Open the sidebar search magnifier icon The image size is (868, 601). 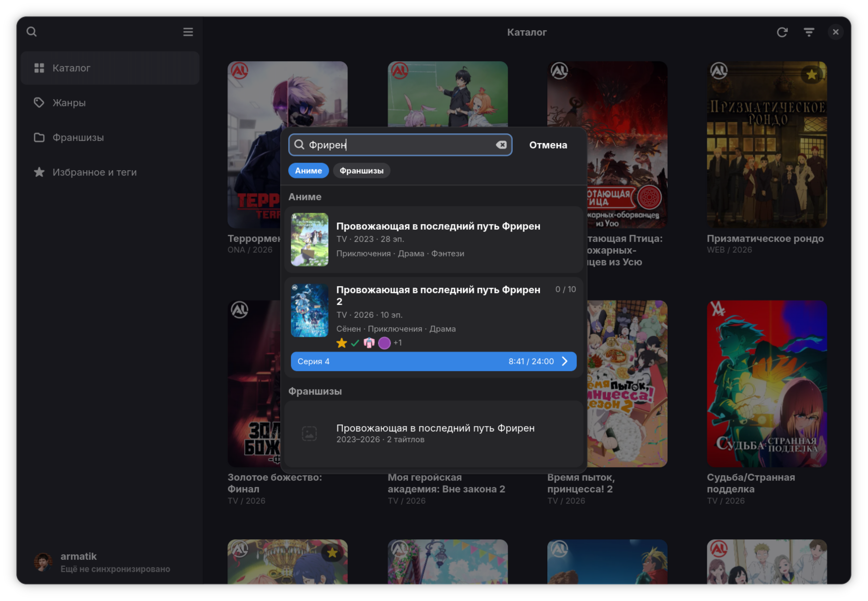click(32, 32)
